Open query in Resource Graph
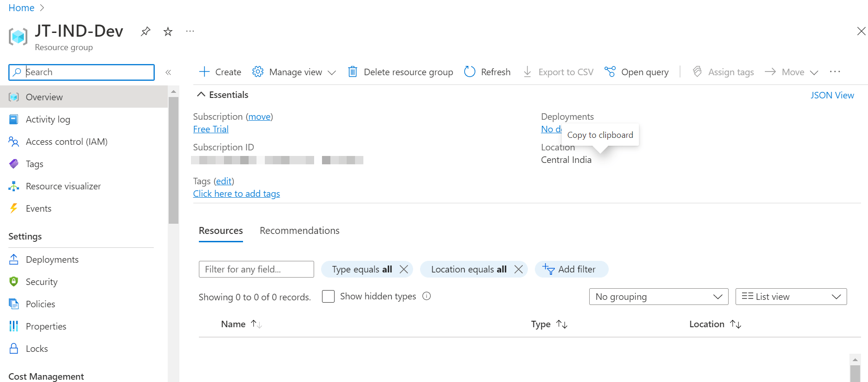Screen dimensions: 868x382 click(637, 72)
